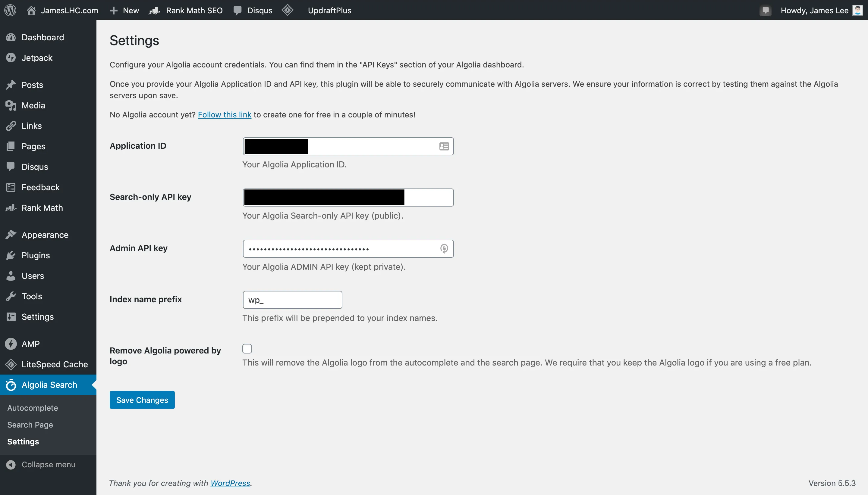Screen dimensions: 868x495
Task: Click the Algolia Search stopwatch icon
Action: click(x=11, y=385)
